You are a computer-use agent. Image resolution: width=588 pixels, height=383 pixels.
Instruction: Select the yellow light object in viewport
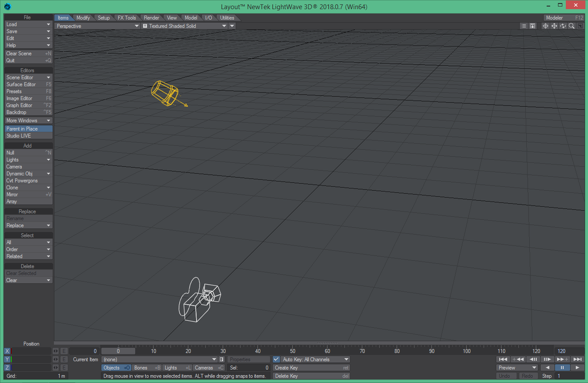click(x=165, y=93)
